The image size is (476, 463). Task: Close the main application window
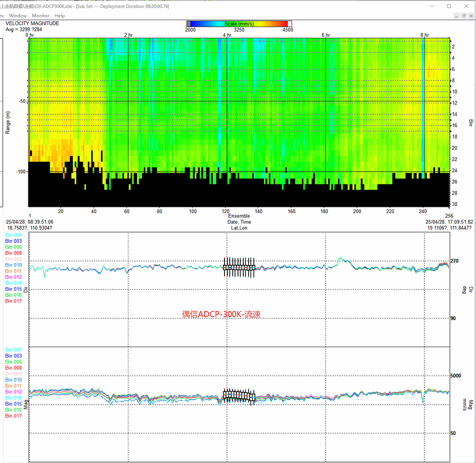[466, 6]
